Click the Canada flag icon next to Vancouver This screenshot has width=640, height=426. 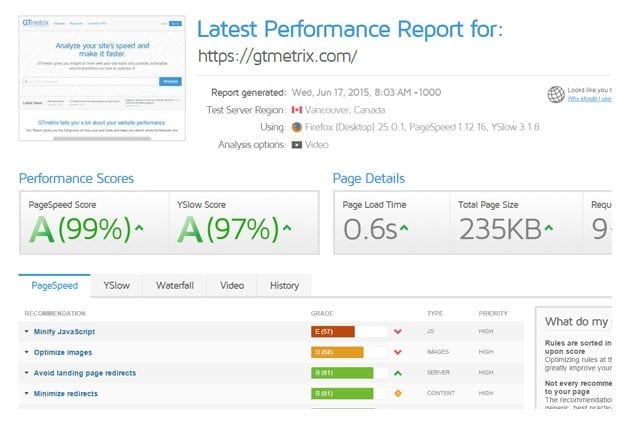pyautogui.click(x=297, y=110)
